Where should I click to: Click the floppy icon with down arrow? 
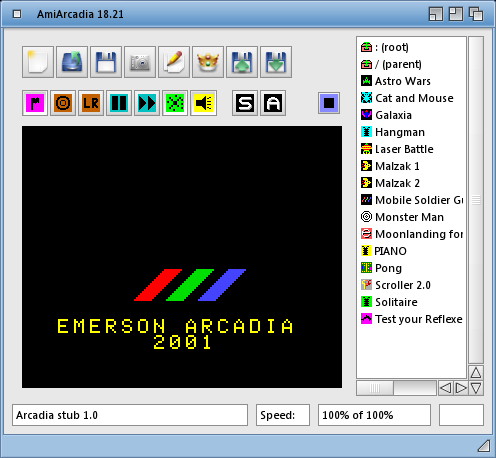pyautogui.click(x=276, y=62)
